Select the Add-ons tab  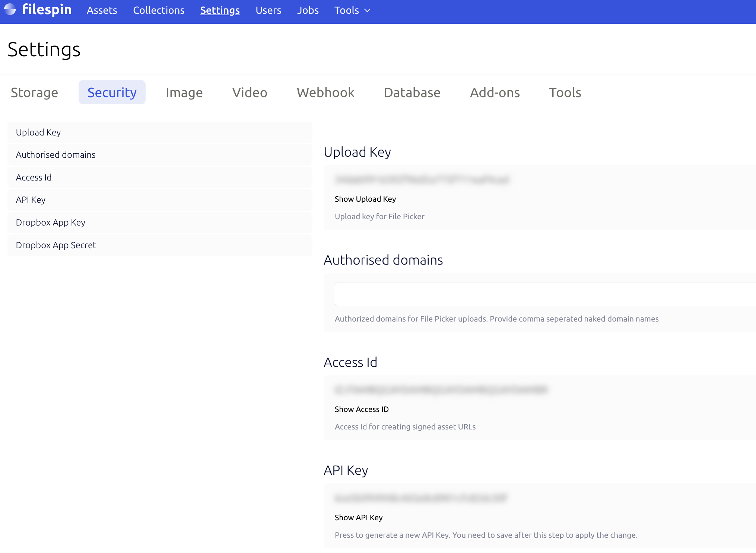[x=495, y=92]
